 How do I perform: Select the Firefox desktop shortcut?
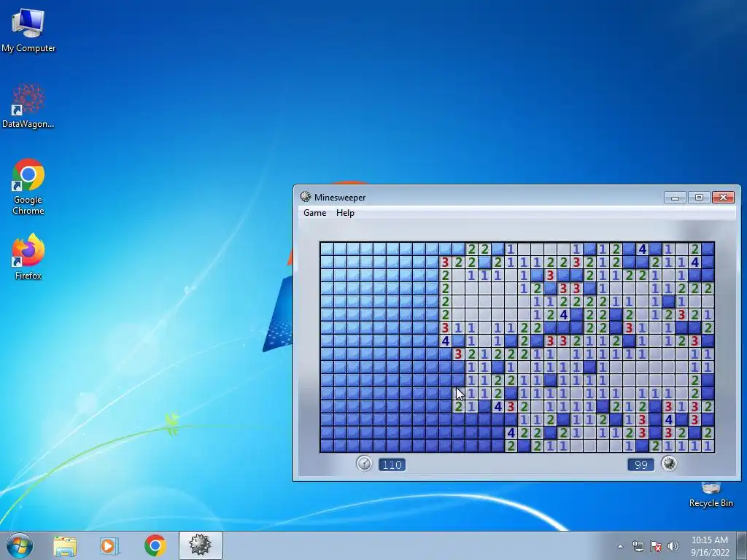pyautogui.click(x=28, y=256)
